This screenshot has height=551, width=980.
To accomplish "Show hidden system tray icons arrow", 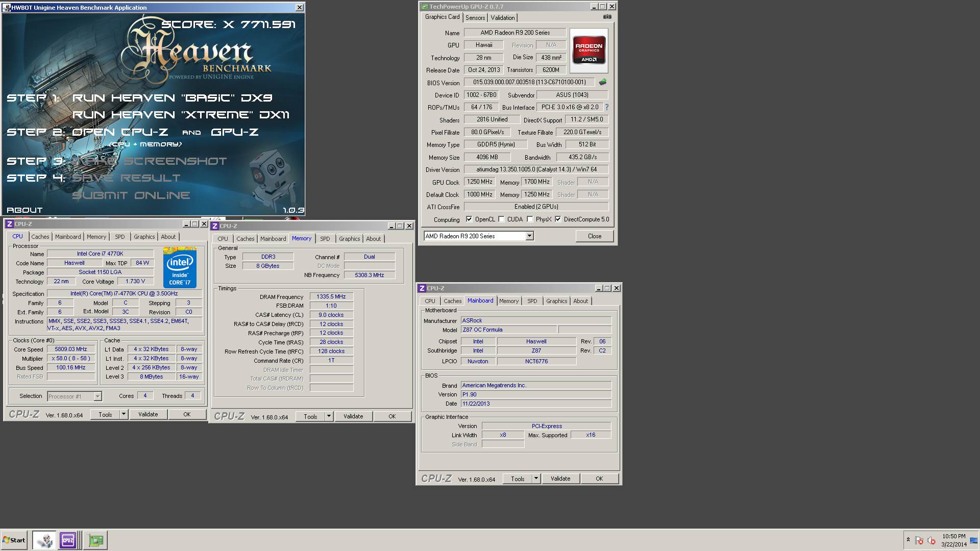I will point(908,540).
